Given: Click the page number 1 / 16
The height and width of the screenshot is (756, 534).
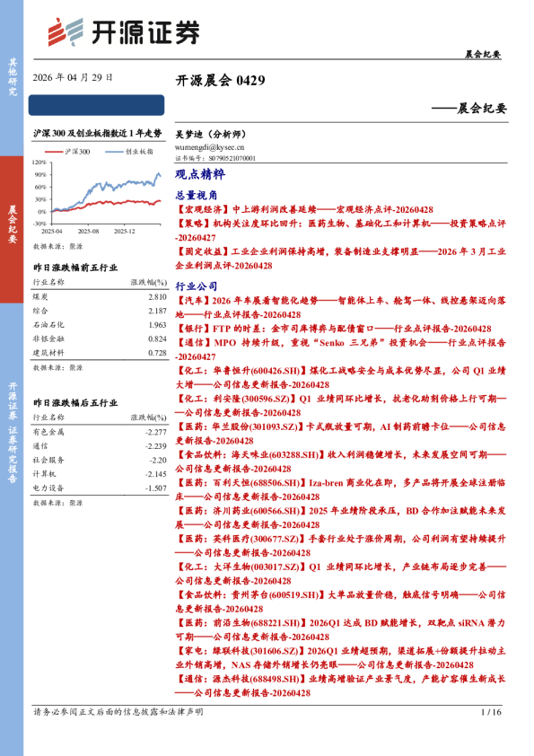Looking at the screenshot, I should coord(491,712).
